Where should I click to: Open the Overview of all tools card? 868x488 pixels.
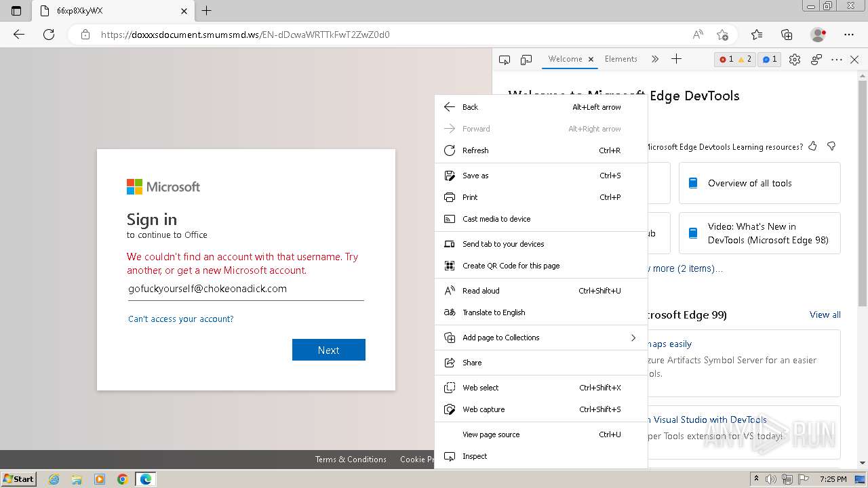(x=759, y=183)
